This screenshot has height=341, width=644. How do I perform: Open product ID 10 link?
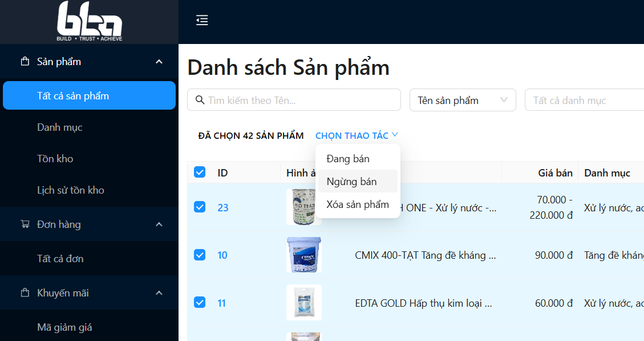pyautogui.click(x=222, y=255)
